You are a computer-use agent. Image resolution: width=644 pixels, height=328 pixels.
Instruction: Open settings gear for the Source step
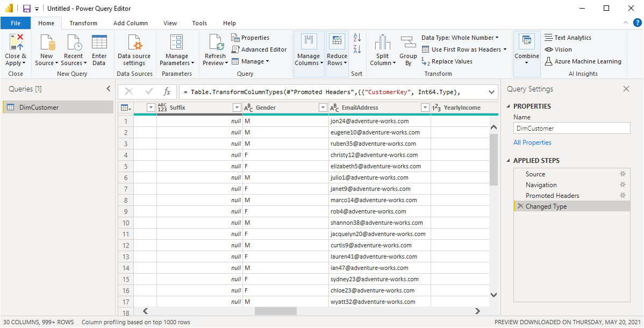[x=622, y=174]
